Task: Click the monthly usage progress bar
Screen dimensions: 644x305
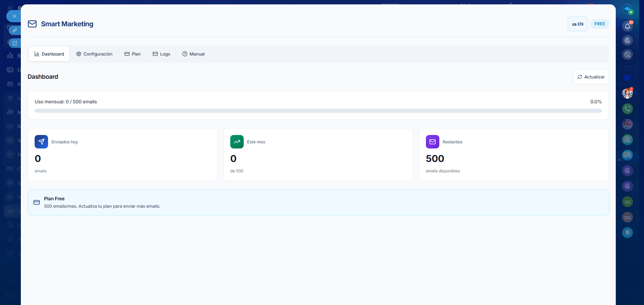Action: 318,111
